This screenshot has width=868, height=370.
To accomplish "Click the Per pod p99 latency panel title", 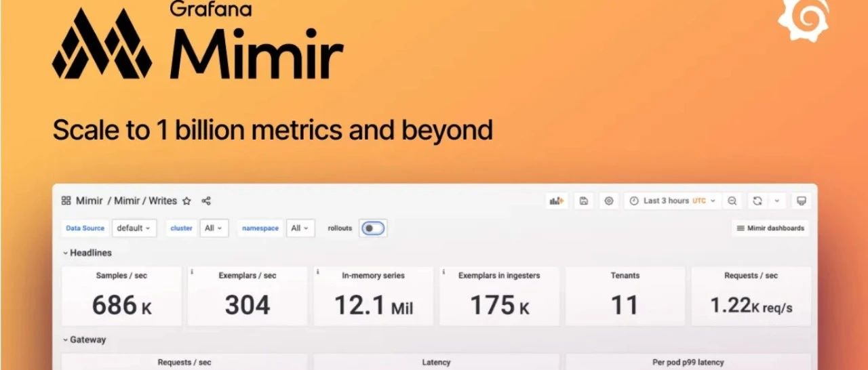I will point(688,363).
